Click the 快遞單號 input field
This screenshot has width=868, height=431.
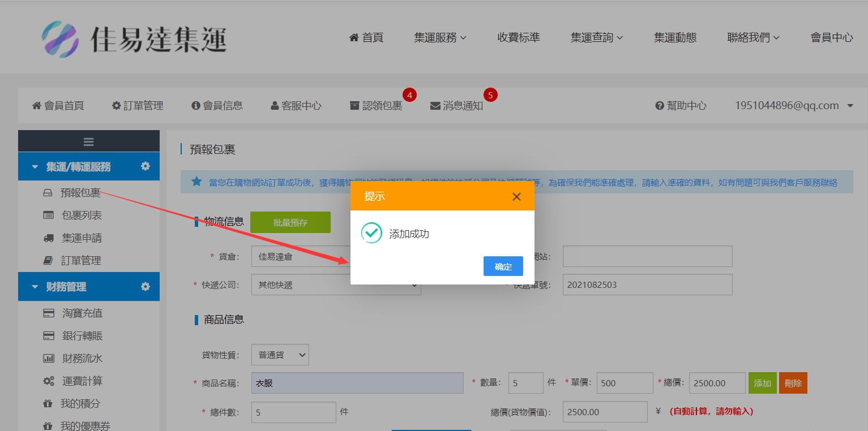coord(648,285)
